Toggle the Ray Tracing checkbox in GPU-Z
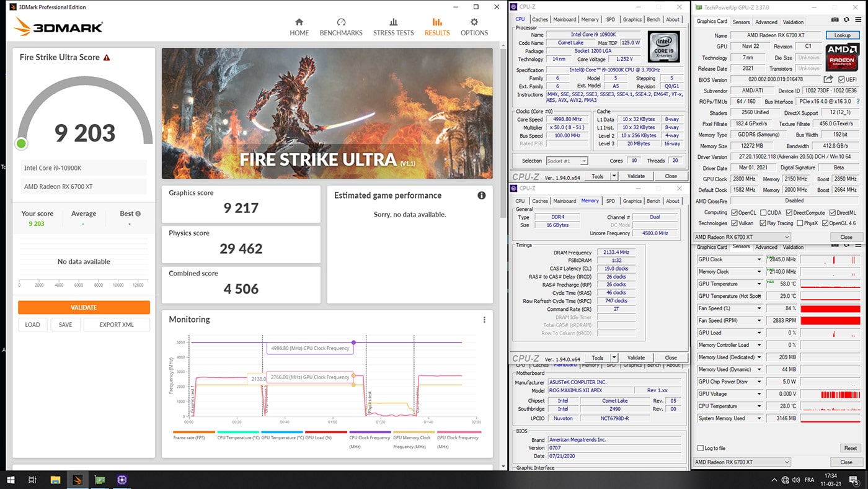The width and height of the screenshot is (868, 489). click(x=763, y=223)
